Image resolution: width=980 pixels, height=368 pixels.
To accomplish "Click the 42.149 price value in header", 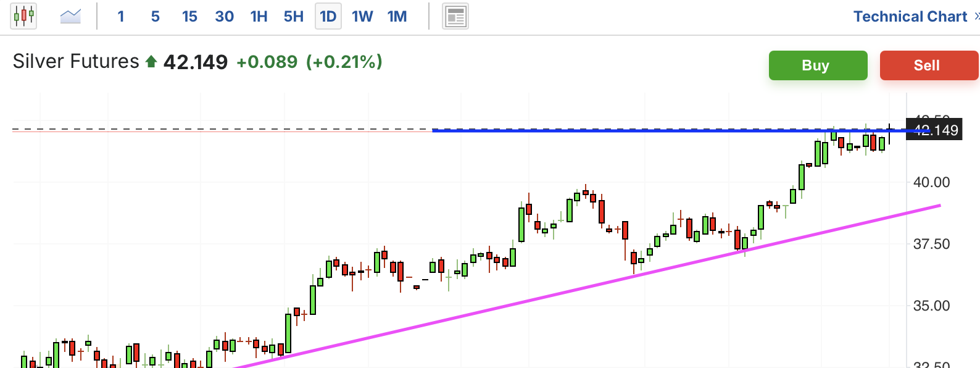I will pos(196,62).
